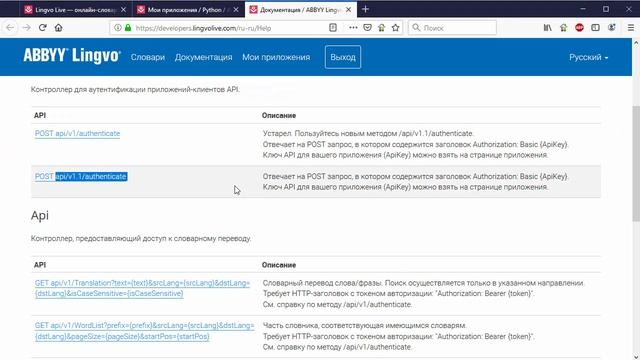Close the Lingvo Live tab
This screenshot has width=640, height=360.
123,9
